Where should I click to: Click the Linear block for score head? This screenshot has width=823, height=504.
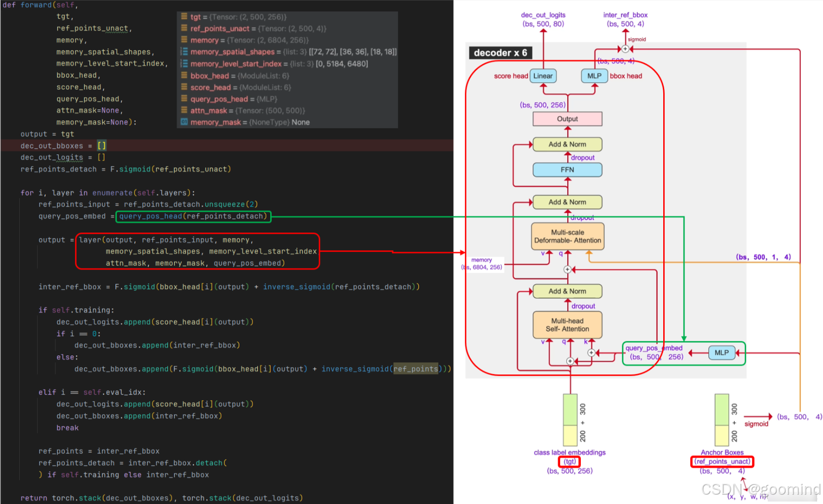pyautogui.click(x=543, y=76)
